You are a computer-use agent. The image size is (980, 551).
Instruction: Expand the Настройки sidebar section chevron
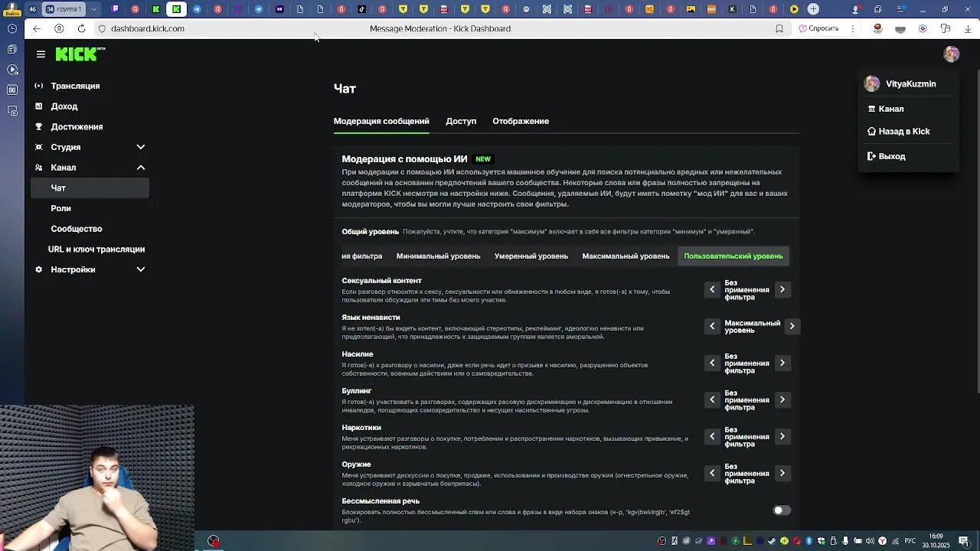coord(141,269)
